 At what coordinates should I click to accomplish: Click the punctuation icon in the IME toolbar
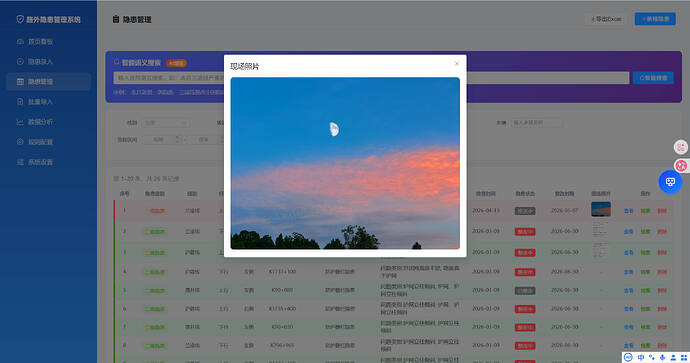tap(652, 357)
